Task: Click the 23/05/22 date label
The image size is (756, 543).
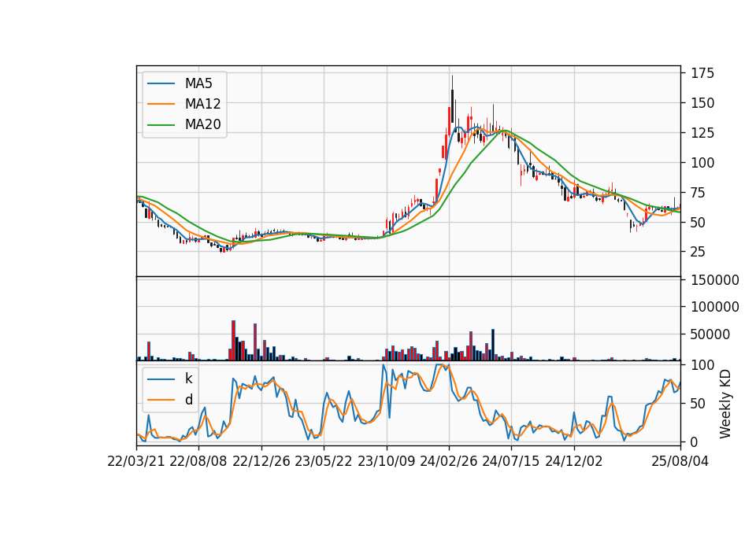Action: (x=324, y=461)
